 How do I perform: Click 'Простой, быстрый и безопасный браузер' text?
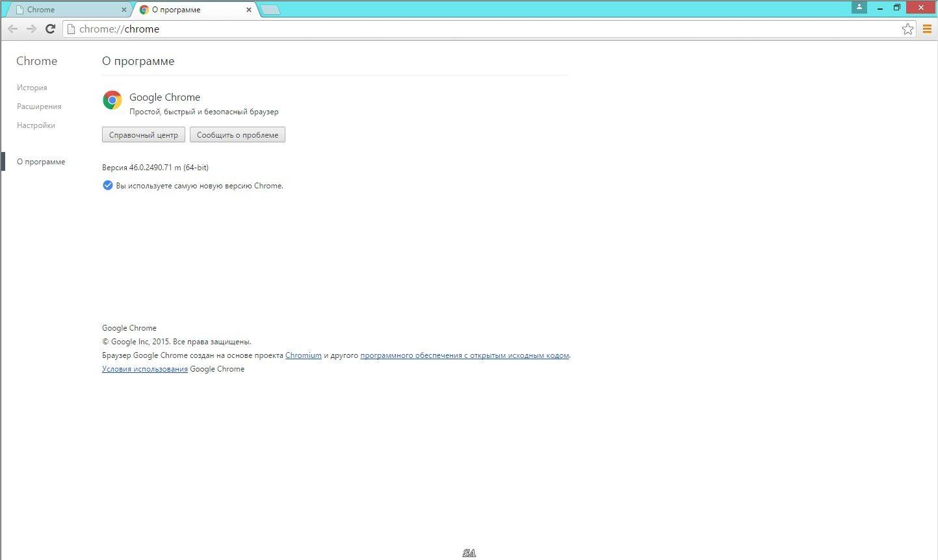204,112
